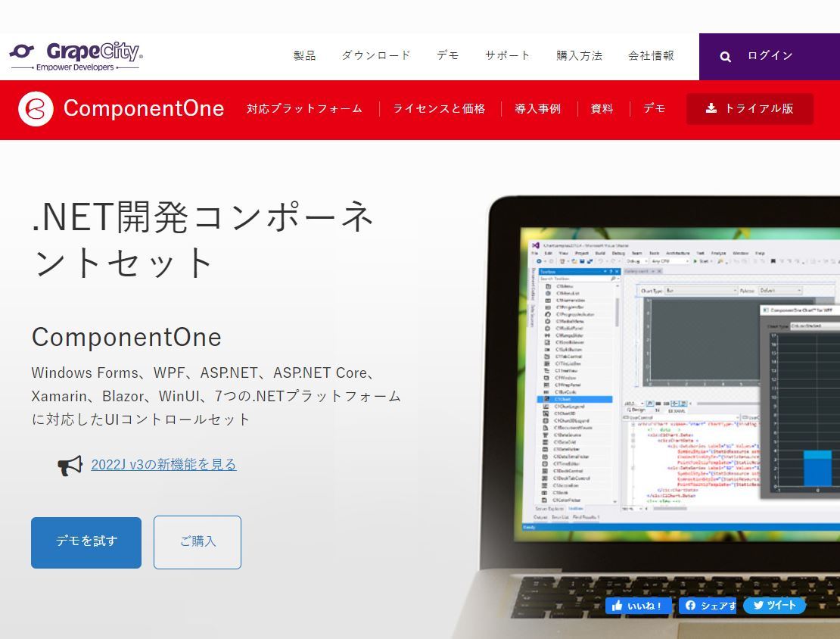Click the ComponentOne title in the red bar
This screenshot has width=840, height=639.
coord(144,109)
